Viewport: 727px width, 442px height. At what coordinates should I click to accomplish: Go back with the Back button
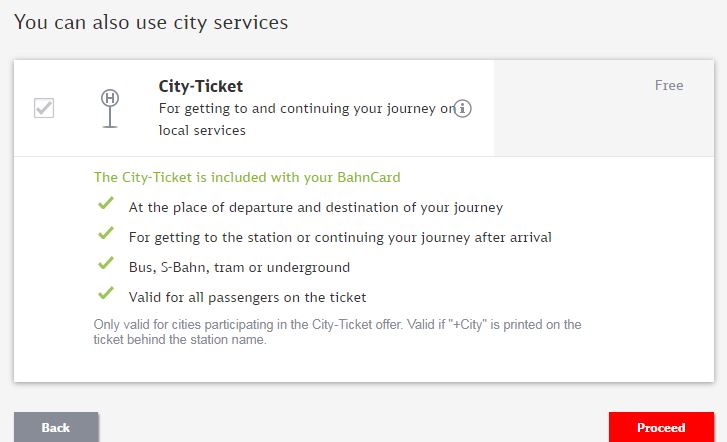tap(56, 427)
